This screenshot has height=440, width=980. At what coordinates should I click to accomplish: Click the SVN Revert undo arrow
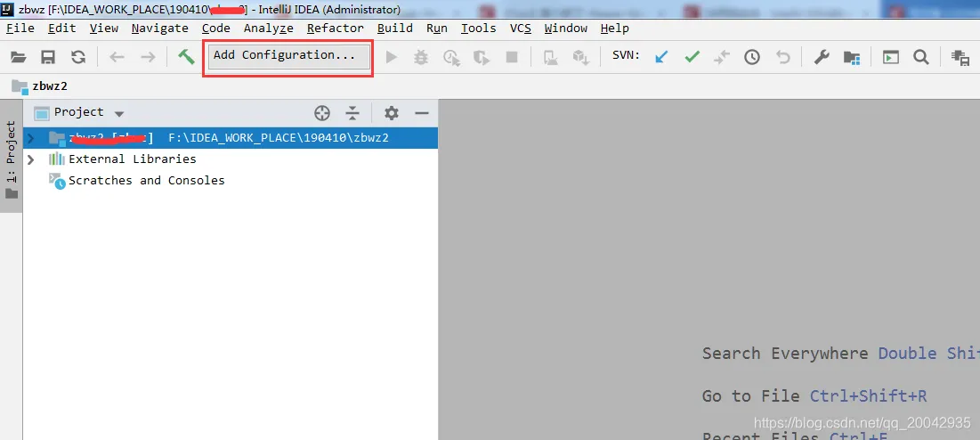(783, 58)
